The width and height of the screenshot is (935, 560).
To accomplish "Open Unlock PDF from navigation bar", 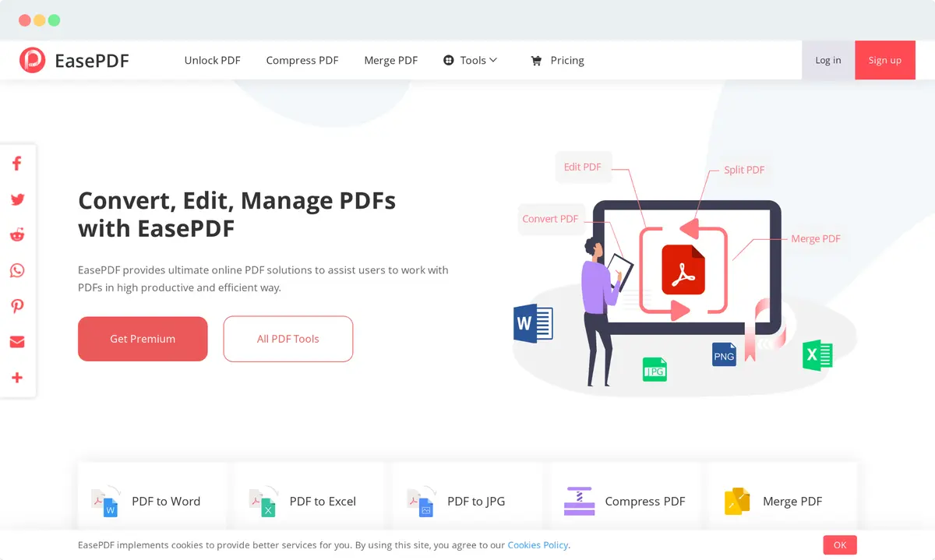I will pos(212,60).
